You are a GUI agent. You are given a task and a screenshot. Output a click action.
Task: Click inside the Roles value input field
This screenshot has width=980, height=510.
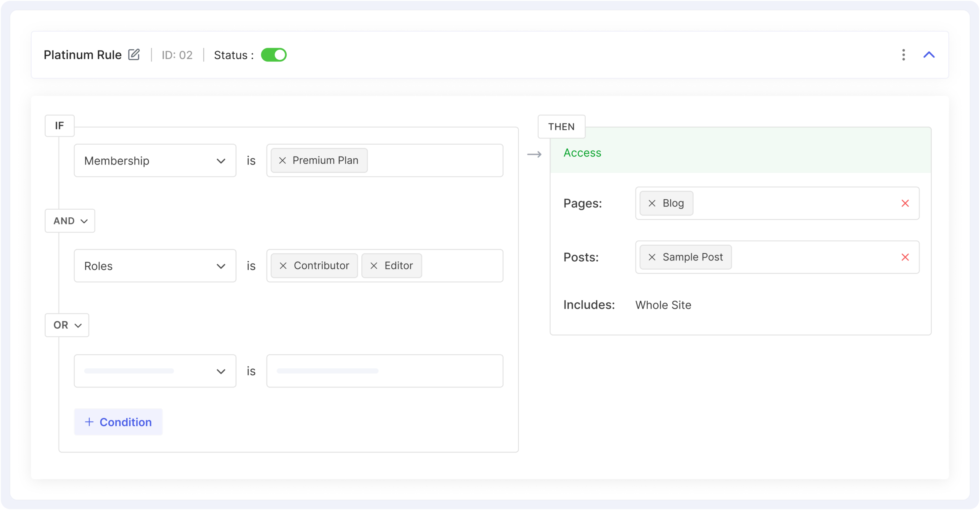click(461, 266)
